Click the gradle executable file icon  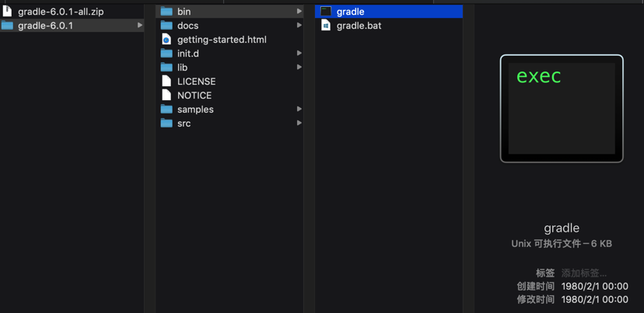[326, 12]
